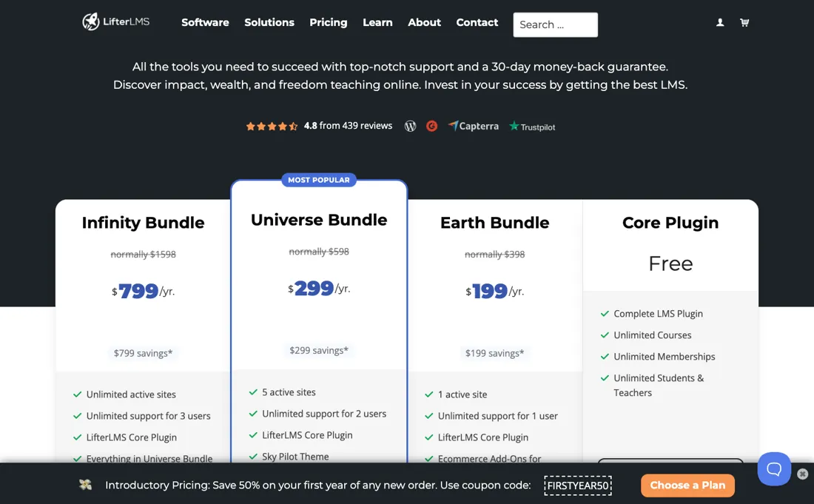Click "Sky Pilot Theme" feature
Screen dimensions: 814x504
[x=295, y=457]
